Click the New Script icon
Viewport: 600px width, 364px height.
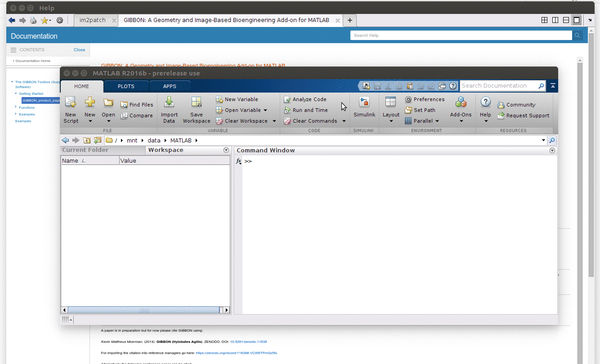(x=71, y=102)
